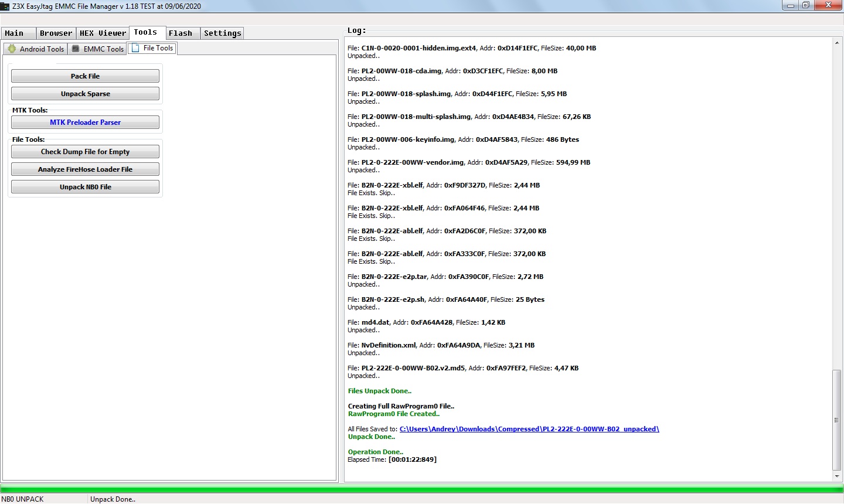Screen dimensions: 844x504
Task: Open the Flash tab
Action: pyautogui.click(x=181, y=33)
